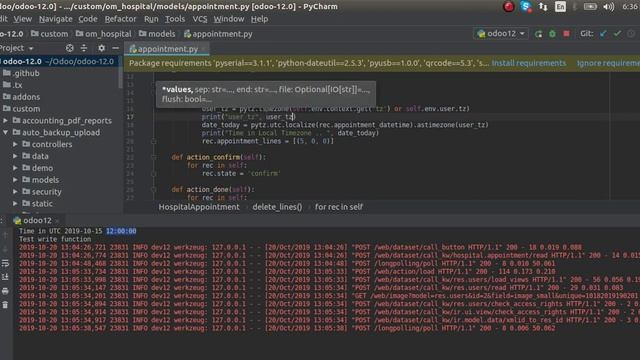Expand the controllers folder

coord(15,144)
